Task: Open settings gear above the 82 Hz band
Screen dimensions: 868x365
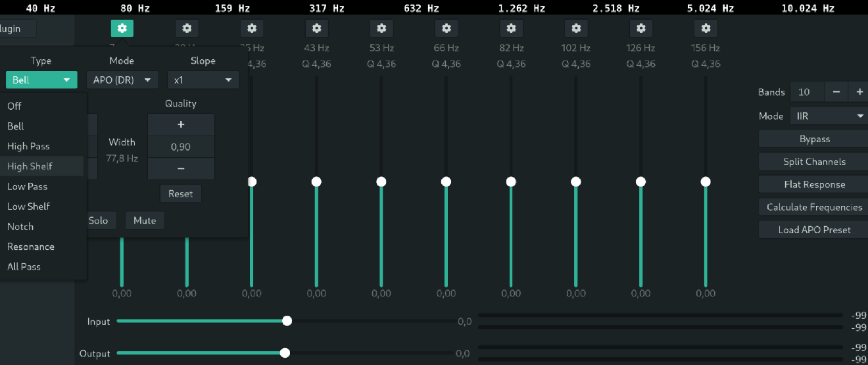Action: click(x=511, y=28)
